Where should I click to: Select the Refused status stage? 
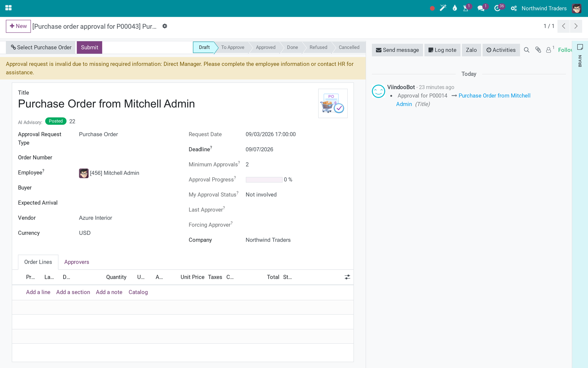point(318,47)
